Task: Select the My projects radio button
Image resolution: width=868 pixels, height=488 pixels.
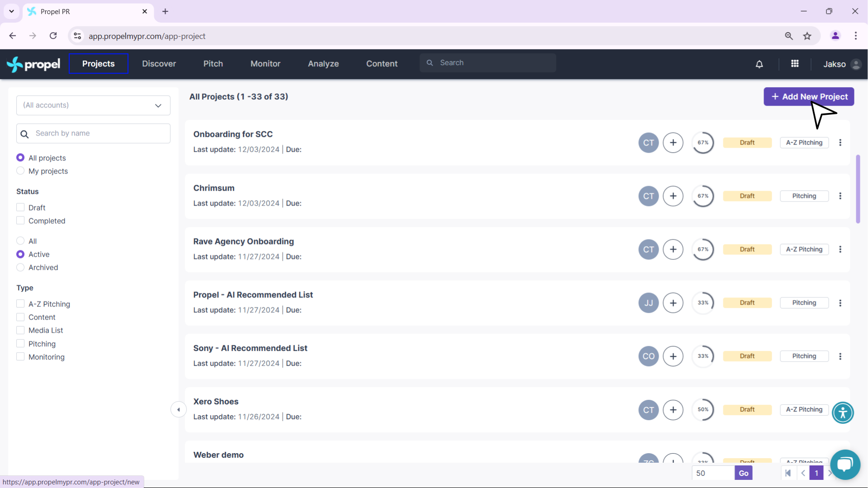Action: coord(20,171)
